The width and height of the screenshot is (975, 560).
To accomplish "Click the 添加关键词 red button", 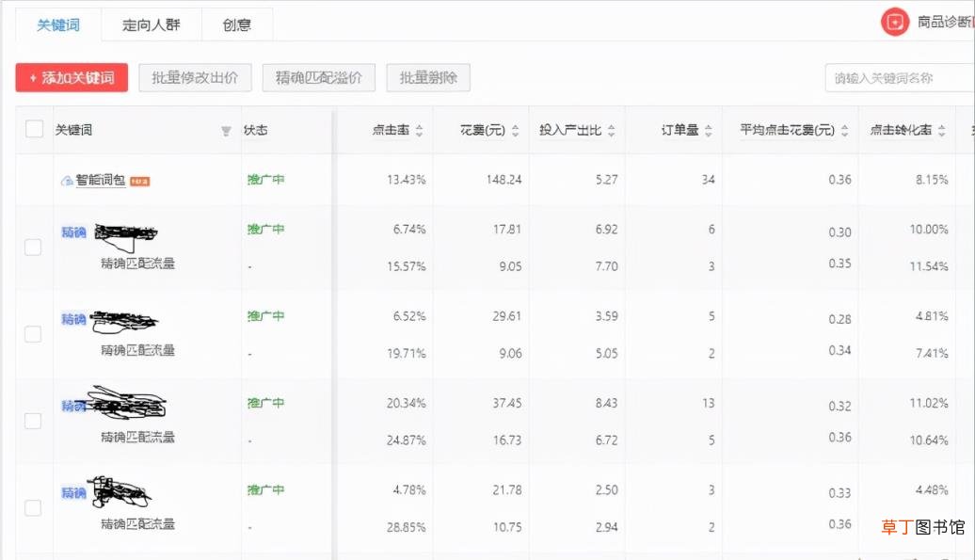I will pos(72,78).
